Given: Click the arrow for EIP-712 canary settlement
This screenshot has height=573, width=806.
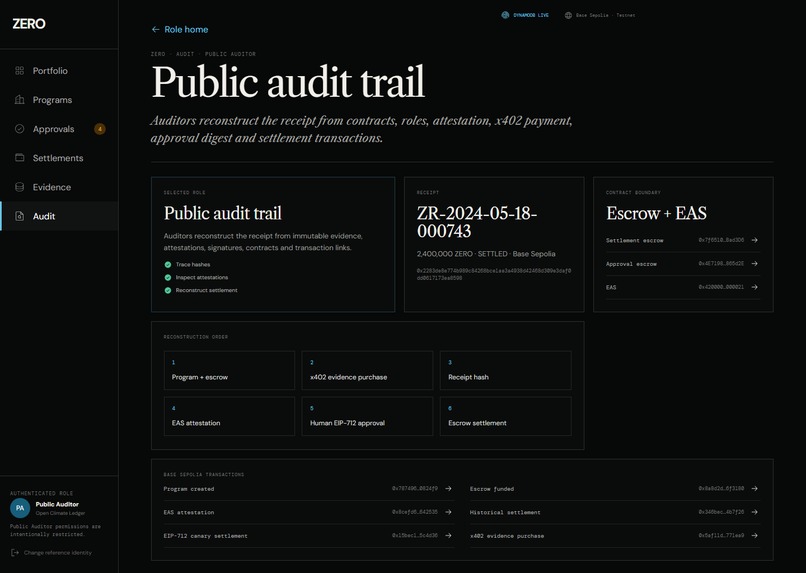Looking at the screenshot, I should click(448, 535).
